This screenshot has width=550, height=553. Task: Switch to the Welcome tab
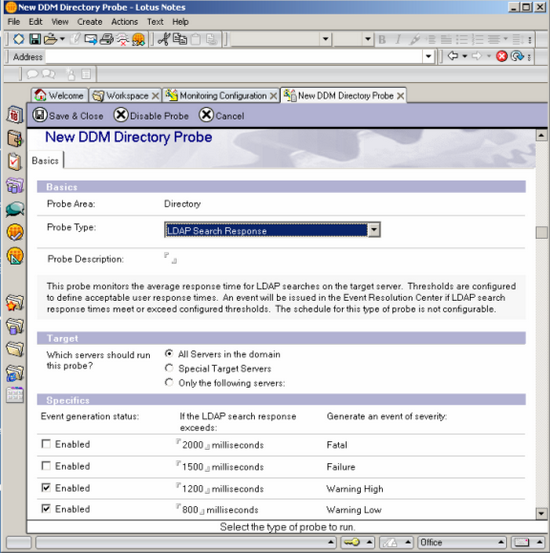click(59, 96)
